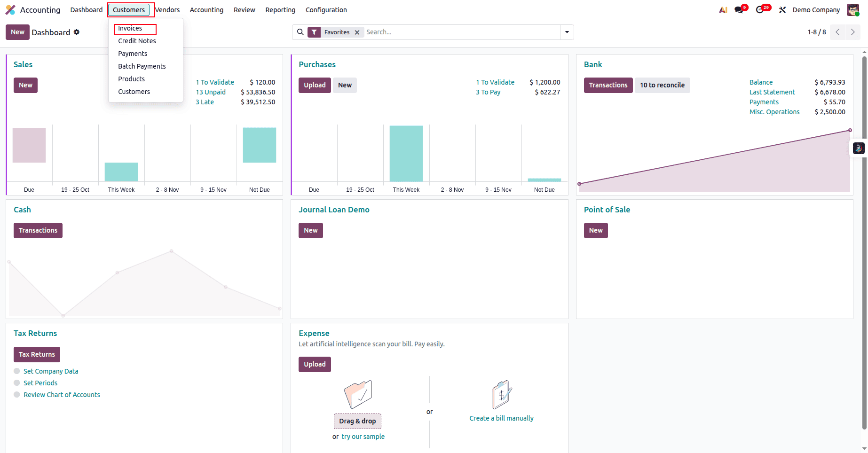Open the Configuration menu
Screen dimensions: 868x453
[x=326, y=9]
